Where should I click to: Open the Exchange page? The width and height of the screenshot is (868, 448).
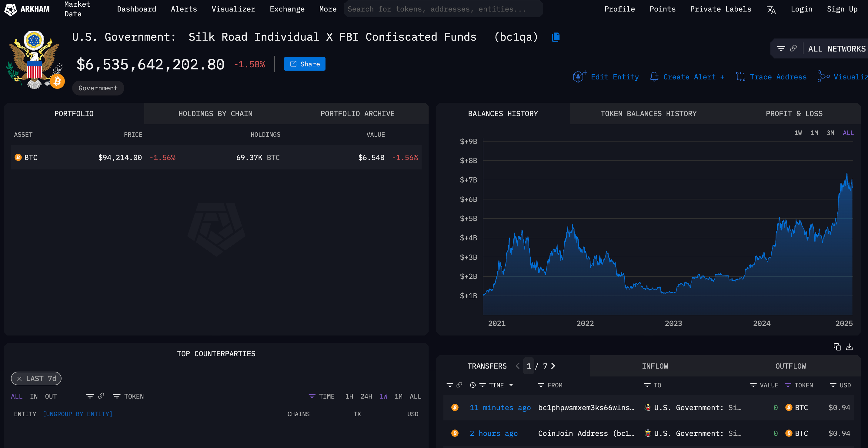[x=287, y=9]
